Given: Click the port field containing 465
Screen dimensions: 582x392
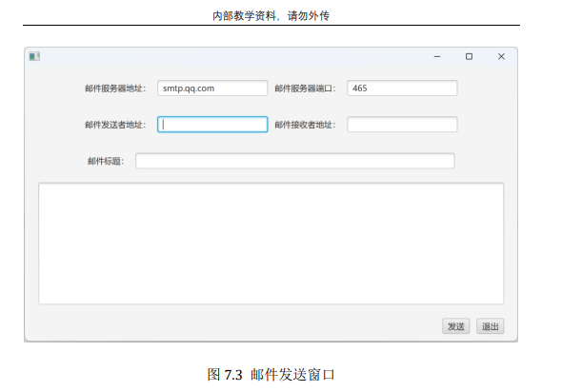Looking at the screenshot, I should tap(402, 88).
